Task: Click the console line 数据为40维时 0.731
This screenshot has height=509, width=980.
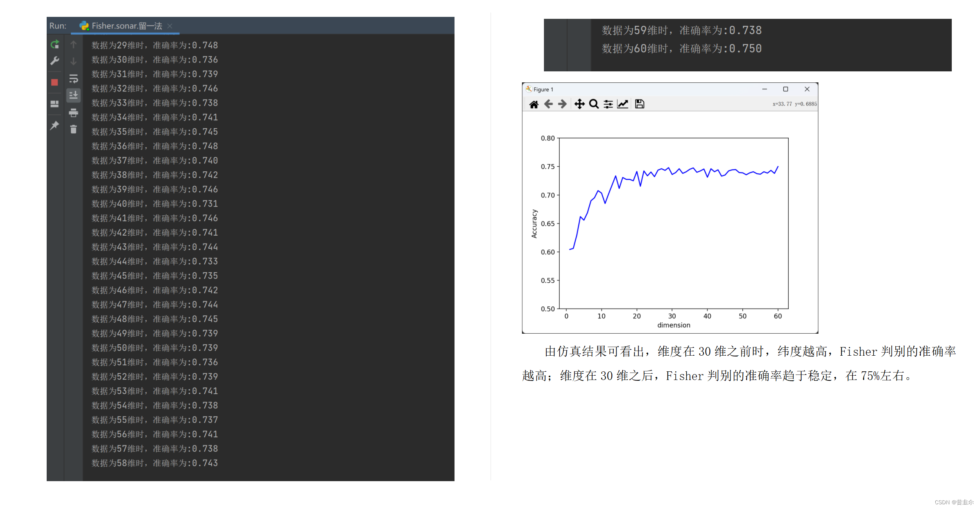Action: 155,204
